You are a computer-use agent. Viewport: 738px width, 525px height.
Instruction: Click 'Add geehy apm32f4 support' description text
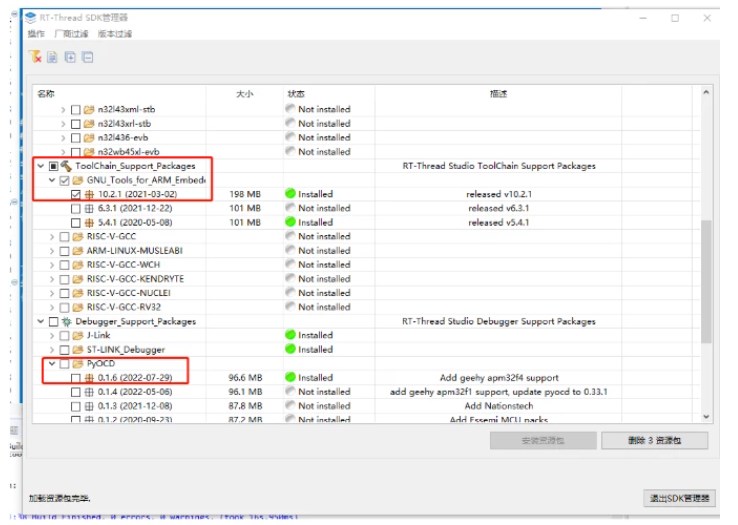[499, 378]
